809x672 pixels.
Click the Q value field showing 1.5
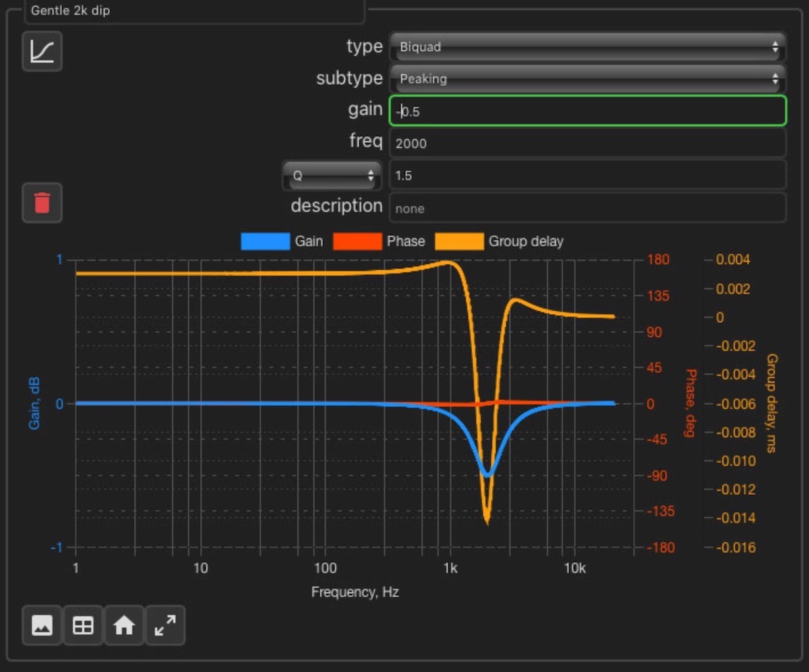pyautogui.click(x=587, y=175)
